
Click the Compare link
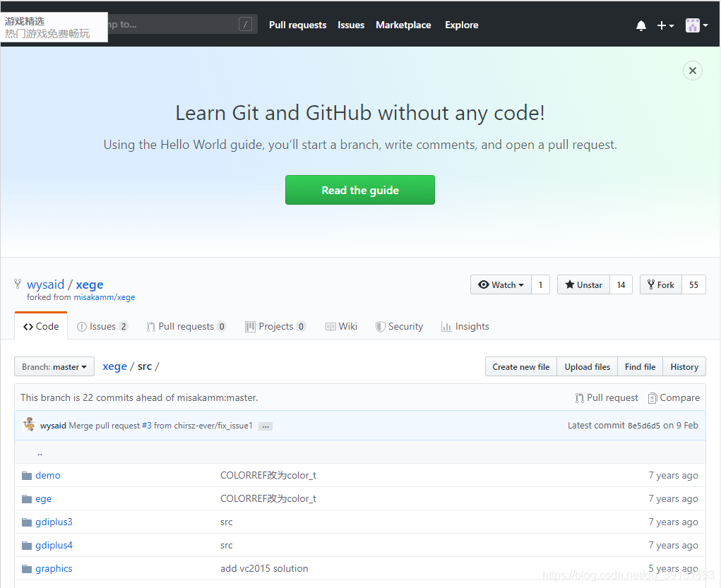coord(674,397)
